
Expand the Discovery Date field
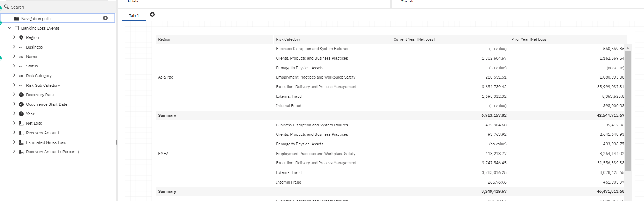pos(14,94)
